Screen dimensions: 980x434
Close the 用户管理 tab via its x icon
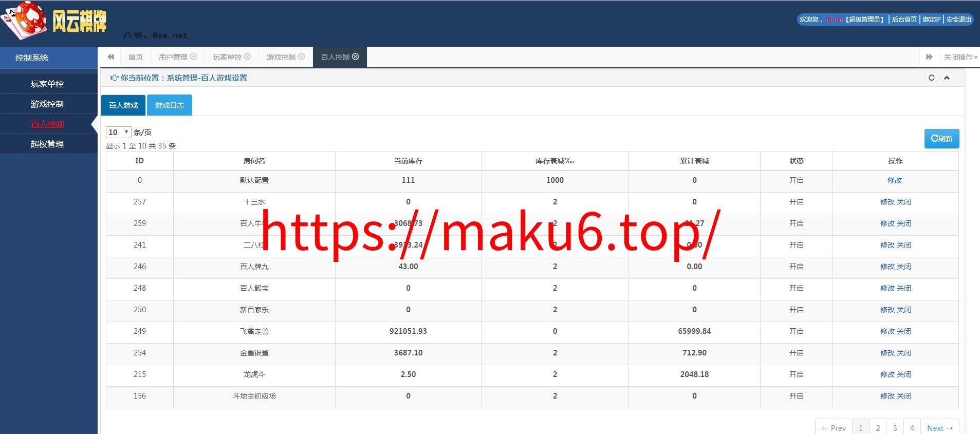(194, 56)
